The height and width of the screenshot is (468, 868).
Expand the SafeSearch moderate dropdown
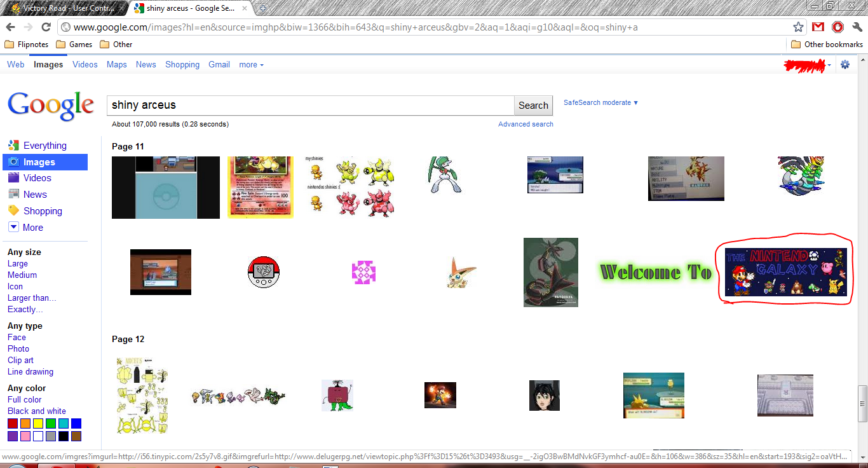600,102
